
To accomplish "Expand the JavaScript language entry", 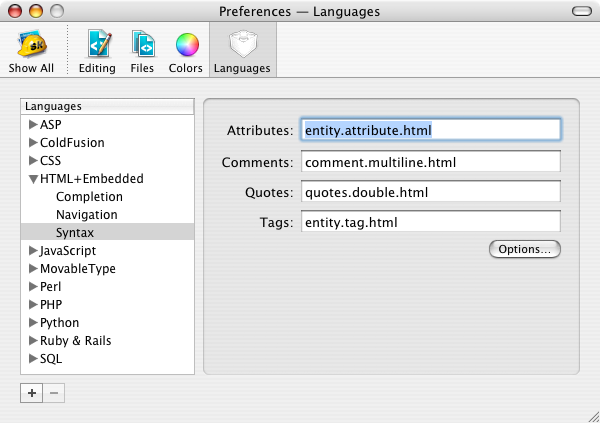I will point(33,251).
